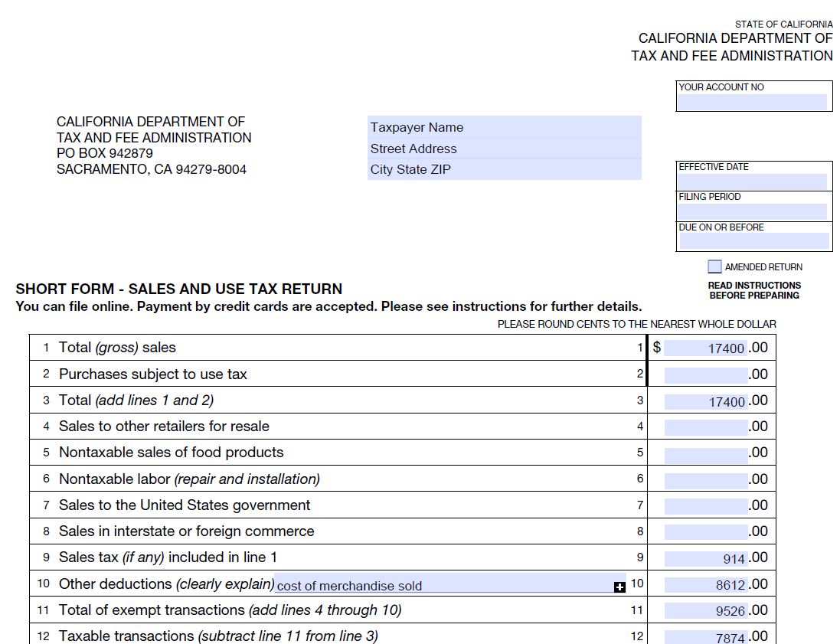Click the line 3 Total amount field

click(705, 401)
